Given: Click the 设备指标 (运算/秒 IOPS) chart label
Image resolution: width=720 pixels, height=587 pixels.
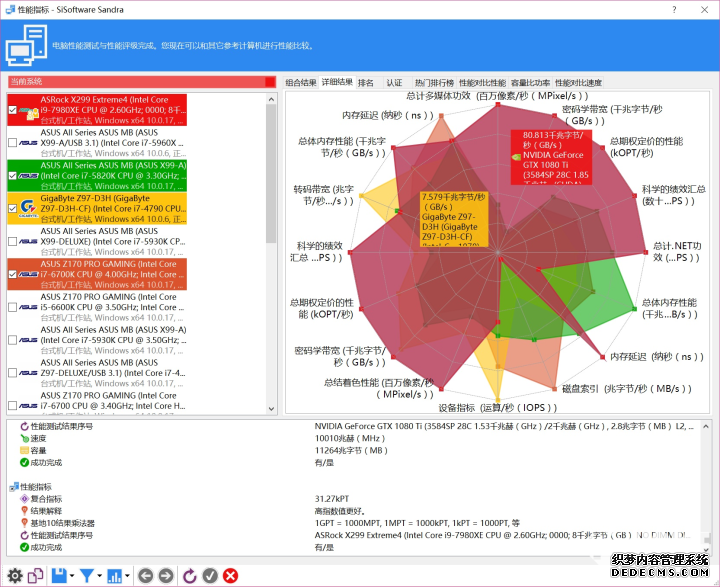Looking at the screenshot, I should click(x=498, y=408).
